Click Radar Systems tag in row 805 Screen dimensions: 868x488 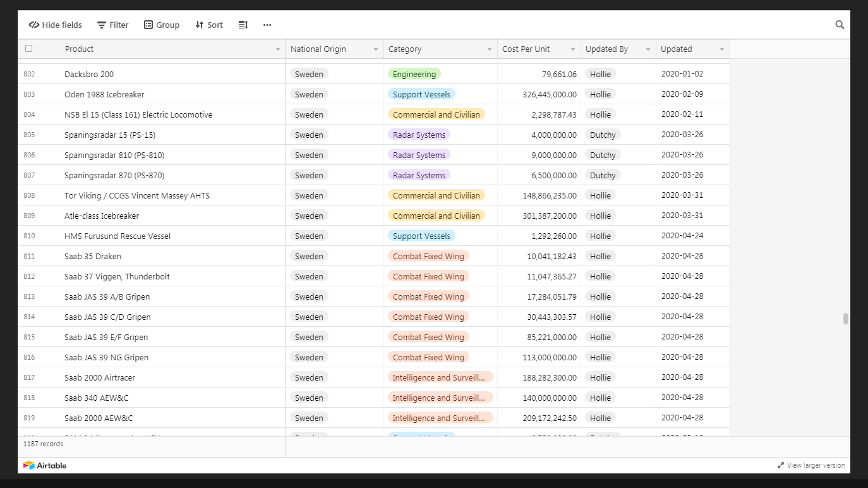tap(419, 135)
